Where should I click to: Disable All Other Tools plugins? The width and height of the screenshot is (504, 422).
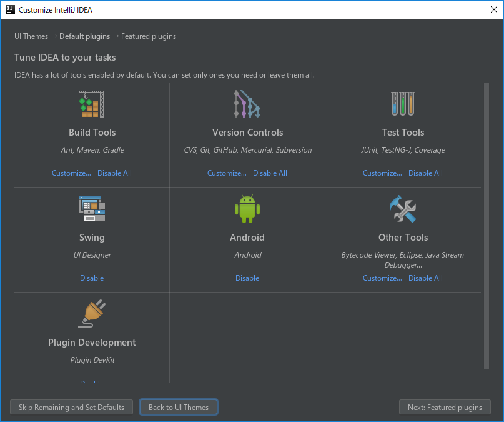point(425,278)
